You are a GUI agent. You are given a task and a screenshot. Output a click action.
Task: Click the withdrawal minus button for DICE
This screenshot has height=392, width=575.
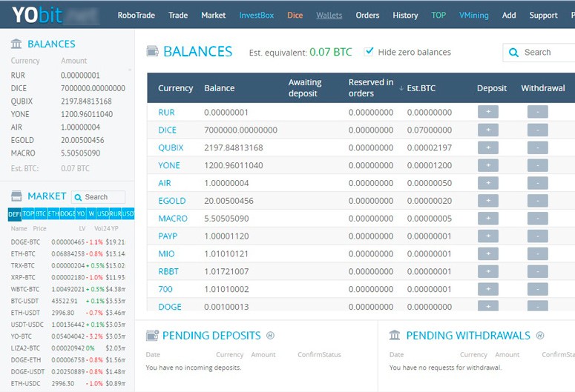pyautogui.click(x=538, y=130)
